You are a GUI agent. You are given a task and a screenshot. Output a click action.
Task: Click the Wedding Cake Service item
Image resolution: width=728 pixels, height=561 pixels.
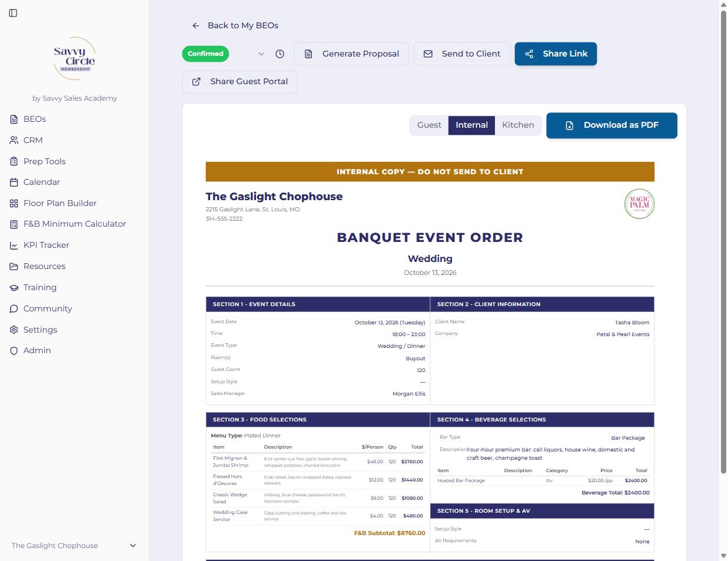coord(230,516)
